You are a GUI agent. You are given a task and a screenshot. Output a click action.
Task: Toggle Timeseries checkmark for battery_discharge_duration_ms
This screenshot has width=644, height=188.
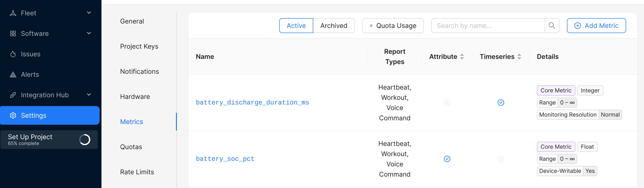coord(501,103)
